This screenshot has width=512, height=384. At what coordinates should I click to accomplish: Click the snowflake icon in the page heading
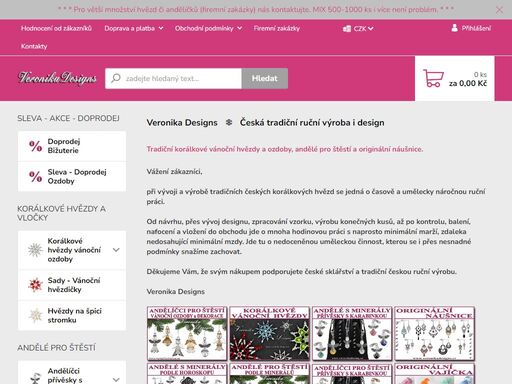coord(229,122)
